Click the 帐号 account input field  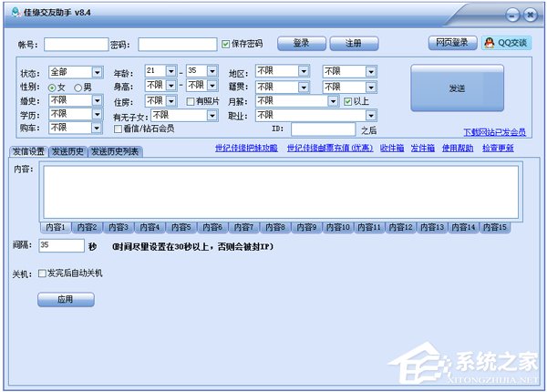[76, 44]
